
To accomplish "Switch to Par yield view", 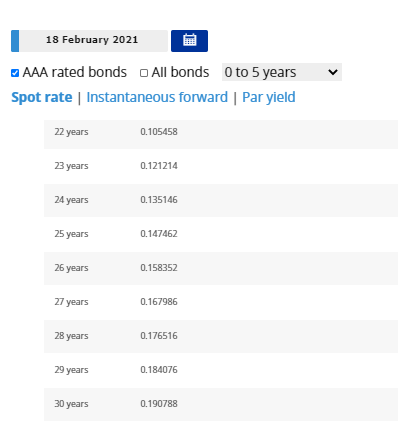I will [269, 97].
